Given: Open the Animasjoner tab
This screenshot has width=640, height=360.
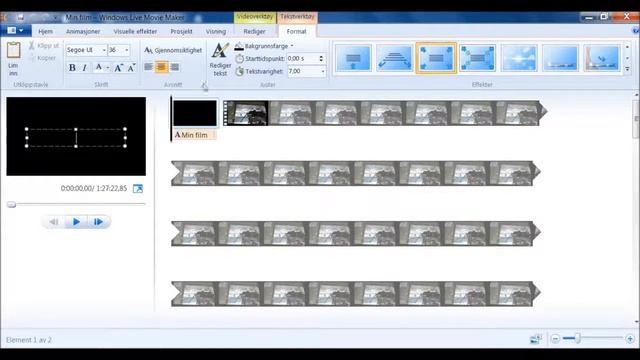Looking at the screenshot, I should (83, 31).
